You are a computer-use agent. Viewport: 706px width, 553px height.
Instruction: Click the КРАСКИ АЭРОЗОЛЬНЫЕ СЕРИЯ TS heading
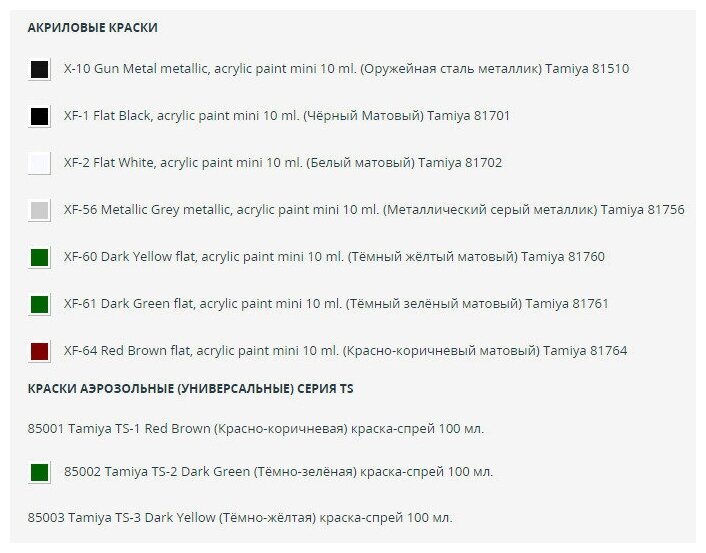point(190,389)
